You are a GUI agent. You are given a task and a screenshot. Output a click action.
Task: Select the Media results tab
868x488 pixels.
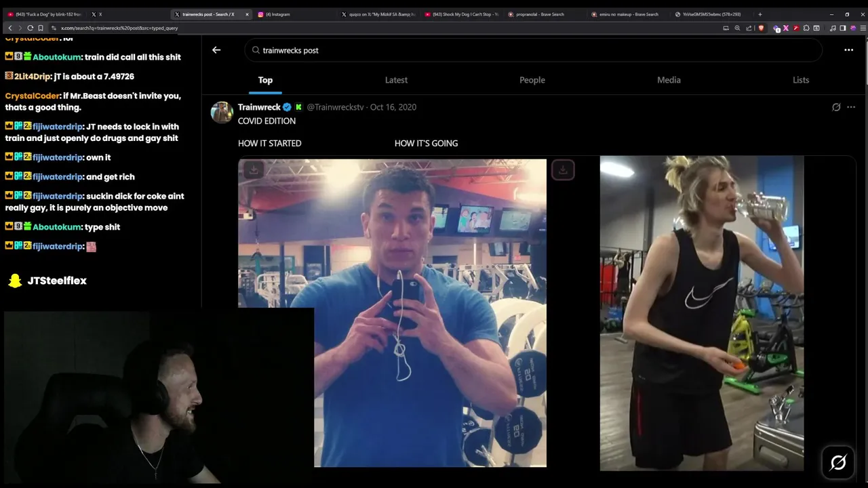coord(669,80)
